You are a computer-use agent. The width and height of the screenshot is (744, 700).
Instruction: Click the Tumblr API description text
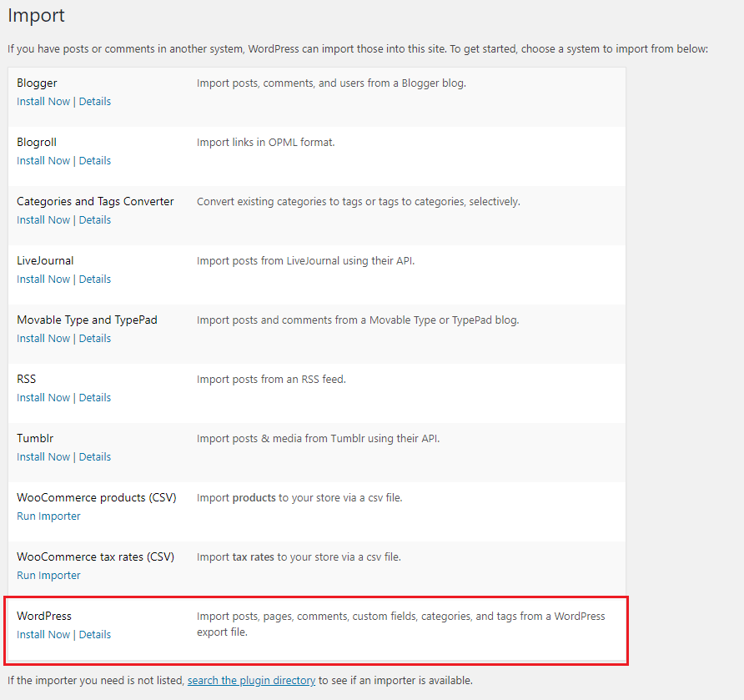tap(319, 439)
